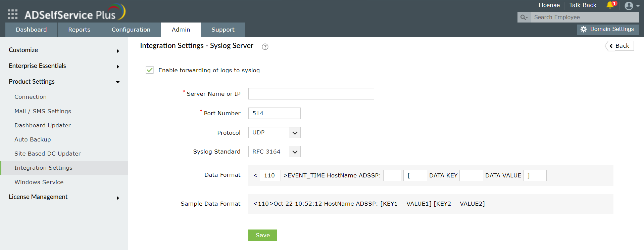644x250 pixels.
Task: Expand the Customize section
Action: coord(64,50)
